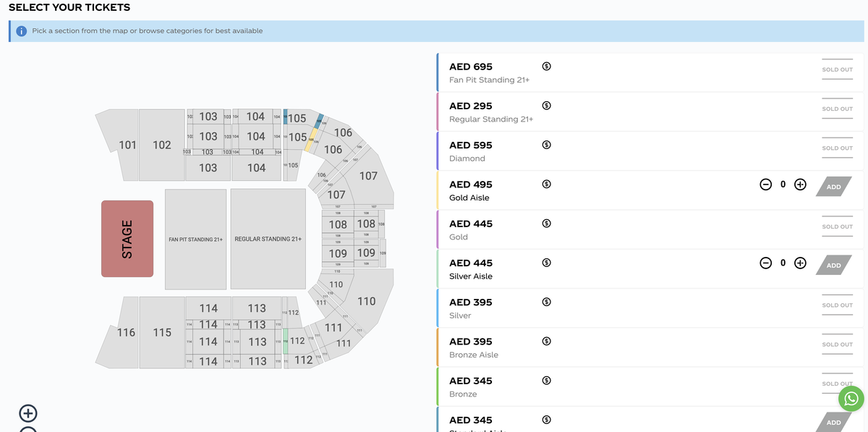868x432 pixels.
Task: Select section 101 on the seating map
Action: [x=127, y=145]
